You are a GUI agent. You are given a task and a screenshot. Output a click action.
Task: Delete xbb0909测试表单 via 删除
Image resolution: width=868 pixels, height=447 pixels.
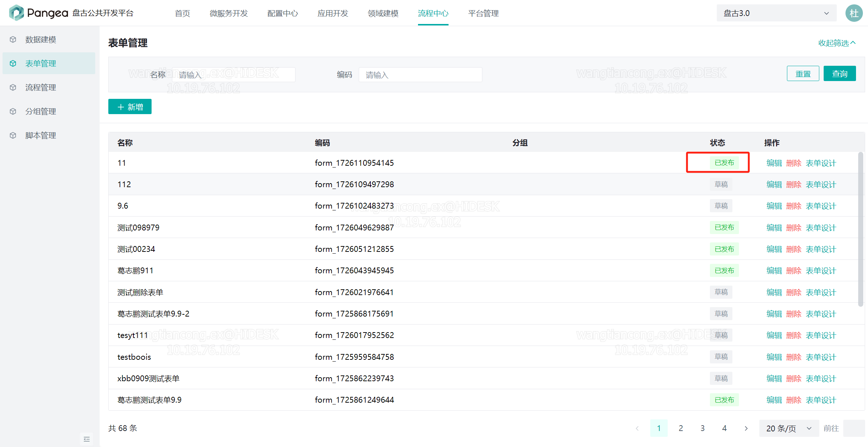pyautogui.click(x=794, y=378)
